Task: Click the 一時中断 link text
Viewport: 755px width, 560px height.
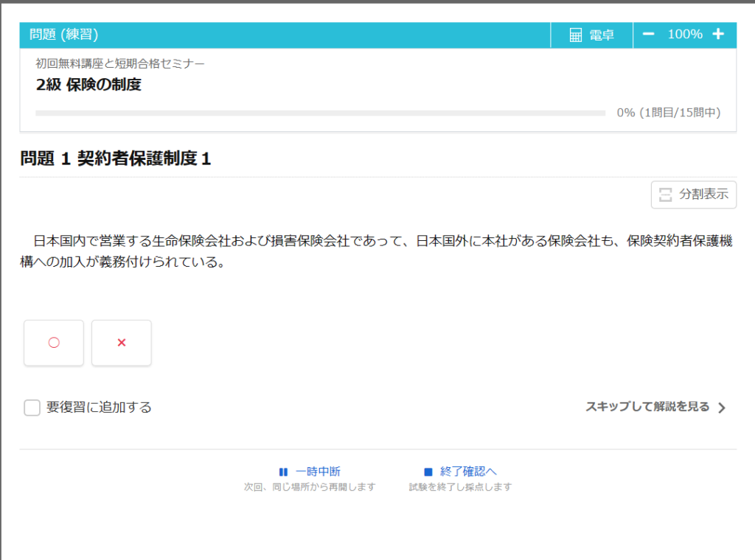Action: pos(318,472)
